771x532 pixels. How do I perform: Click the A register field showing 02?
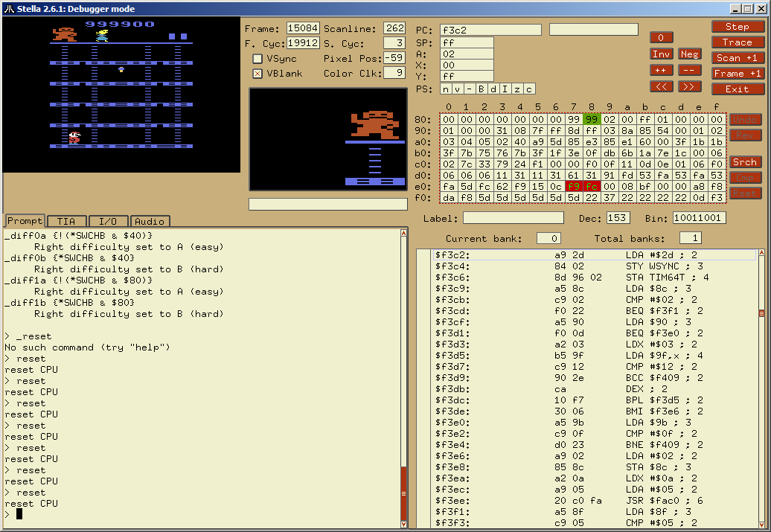pyautogui.click(x=467, y=54)
